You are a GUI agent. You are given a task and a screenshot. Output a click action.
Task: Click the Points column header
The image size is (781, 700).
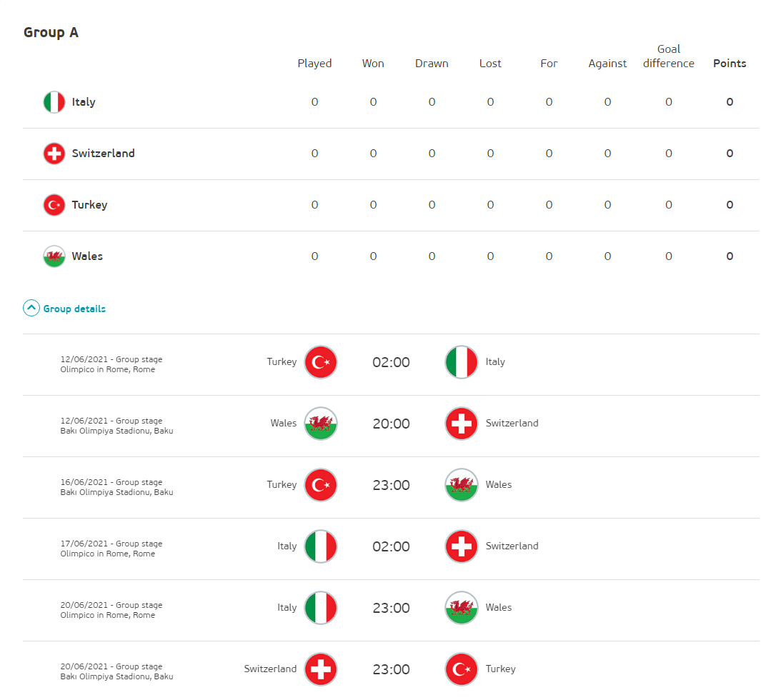730,64
